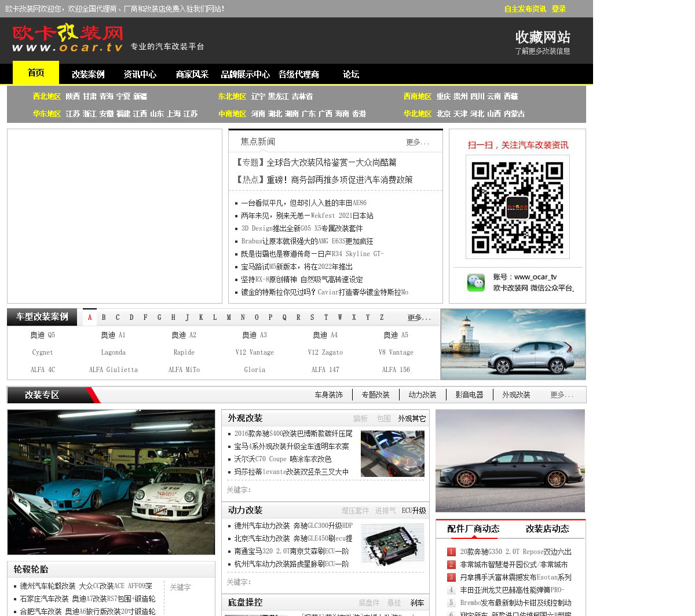Select letter B in car model index
The image size is (695, 616).
[x=104, y=318]
